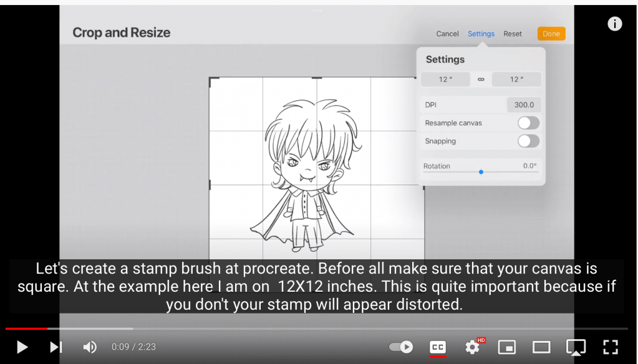The height and width of the screenshot is (364, 638).
Task: Enter fullscreen mode
Action: (609, 347)
